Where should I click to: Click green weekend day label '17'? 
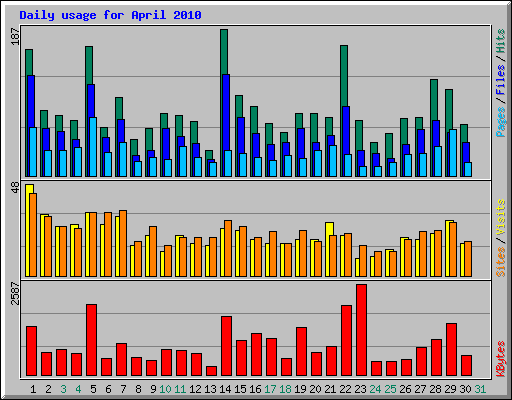(x=270, y=389)
